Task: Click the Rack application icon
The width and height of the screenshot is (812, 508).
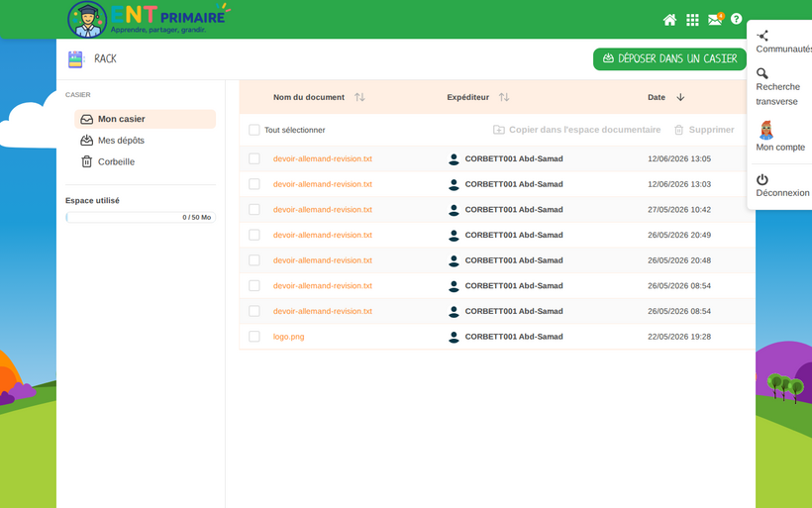Action: click(x=75, y=59)
